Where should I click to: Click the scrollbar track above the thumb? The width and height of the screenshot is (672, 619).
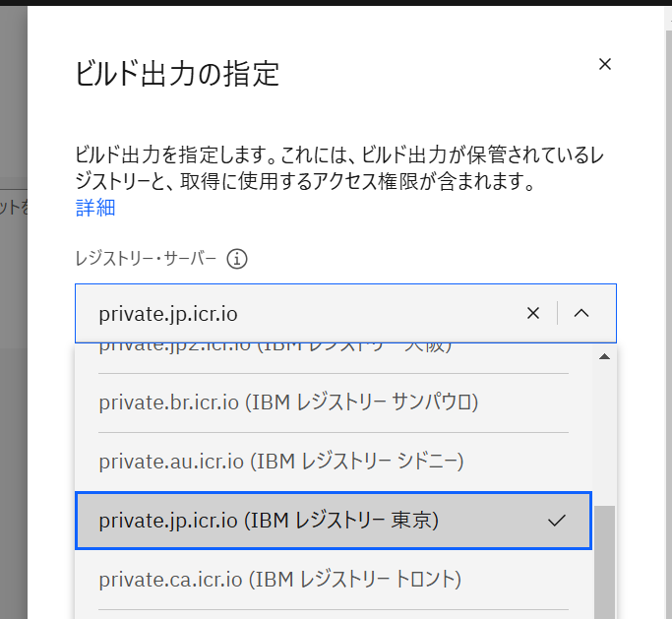pyautogui.click(x=604, y=433)
